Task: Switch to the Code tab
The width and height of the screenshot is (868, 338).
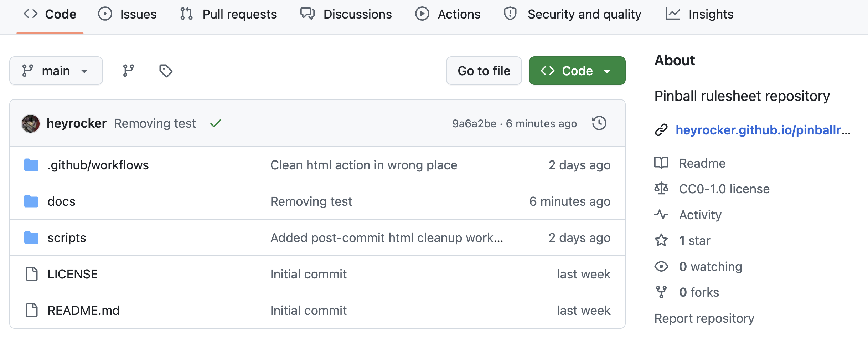Action: (50, 14)
